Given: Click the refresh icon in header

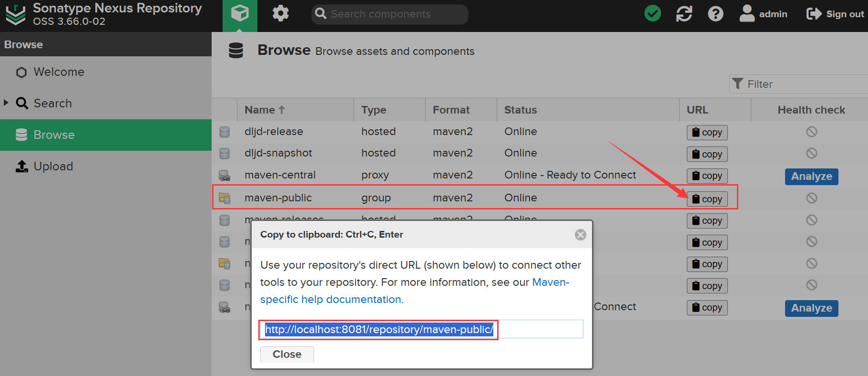Looking at the screenshot, I should tap(684, 14).
